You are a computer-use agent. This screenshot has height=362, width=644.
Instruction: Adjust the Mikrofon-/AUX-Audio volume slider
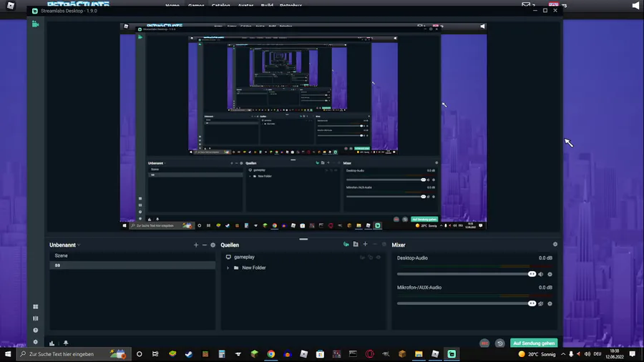click(467, 303)
